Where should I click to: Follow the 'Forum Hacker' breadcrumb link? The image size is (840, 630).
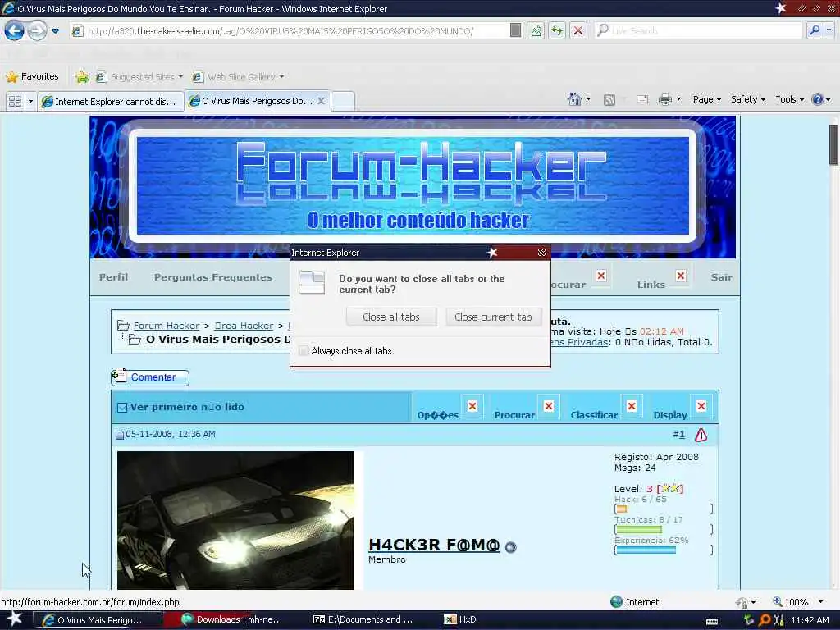(x=166, y=326)
